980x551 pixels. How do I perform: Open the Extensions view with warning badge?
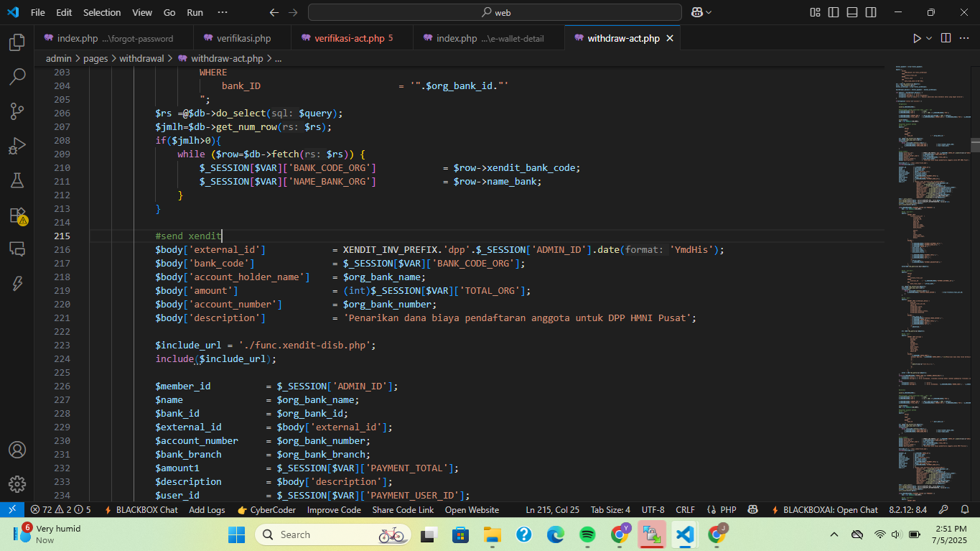tap(17, 215)
